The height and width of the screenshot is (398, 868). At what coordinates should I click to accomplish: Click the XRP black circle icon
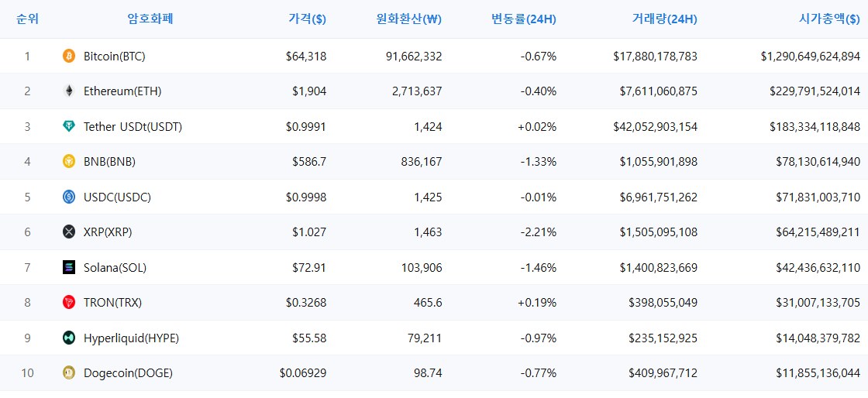pyautogui.click(x=69, y=232)
